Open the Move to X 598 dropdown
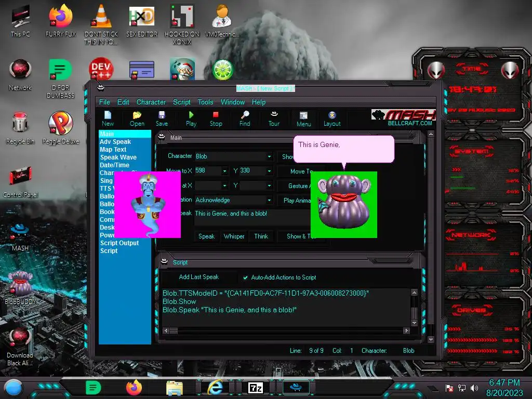 pos(224,170)
